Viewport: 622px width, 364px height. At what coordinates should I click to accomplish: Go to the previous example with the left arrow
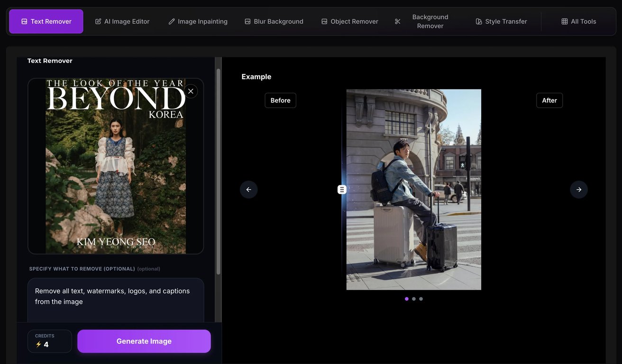coord(249,190)
